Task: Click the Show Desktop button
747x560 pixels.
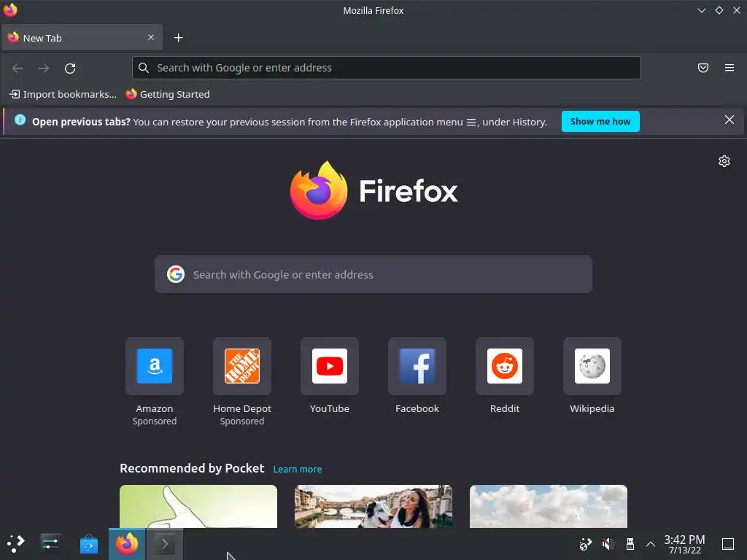Action: (728, 544)
